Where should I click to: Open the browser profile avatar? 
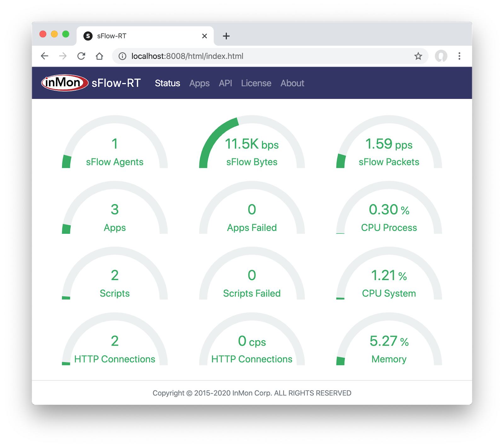[x=442, y=56]
